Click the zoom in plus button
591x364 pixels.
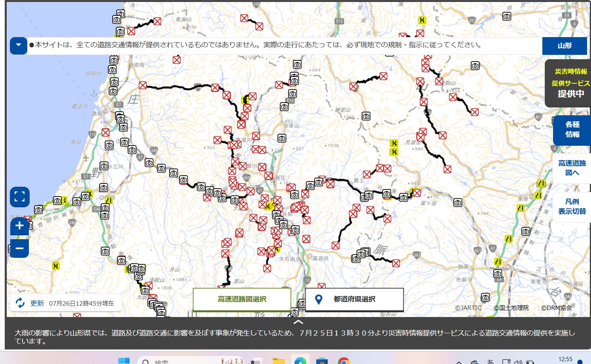point(19,226)
